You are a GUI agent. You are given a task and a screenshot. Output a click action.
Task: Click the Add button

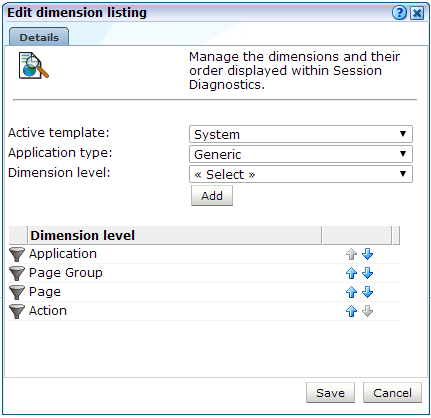click(212, 196)
